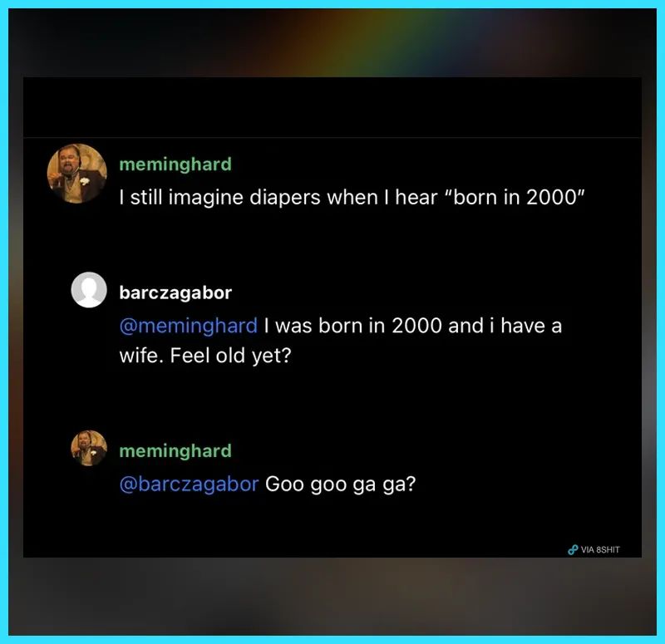665x644 pixels.
Task: Select the word "diapers" in top comment
Action: (x=284, y=198)
